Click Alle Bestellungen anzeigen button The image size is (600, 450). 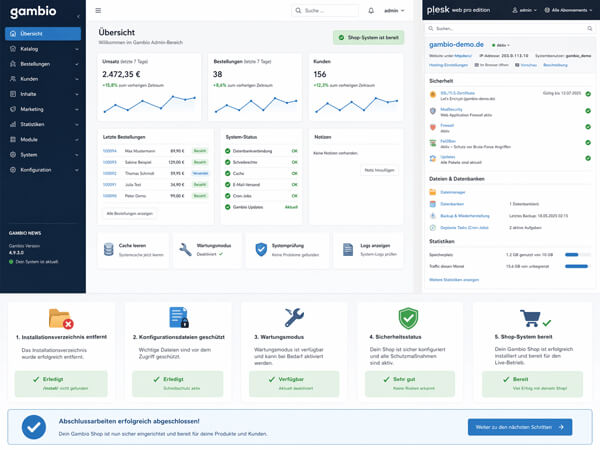pyautogui.click(x=130, y=213)
